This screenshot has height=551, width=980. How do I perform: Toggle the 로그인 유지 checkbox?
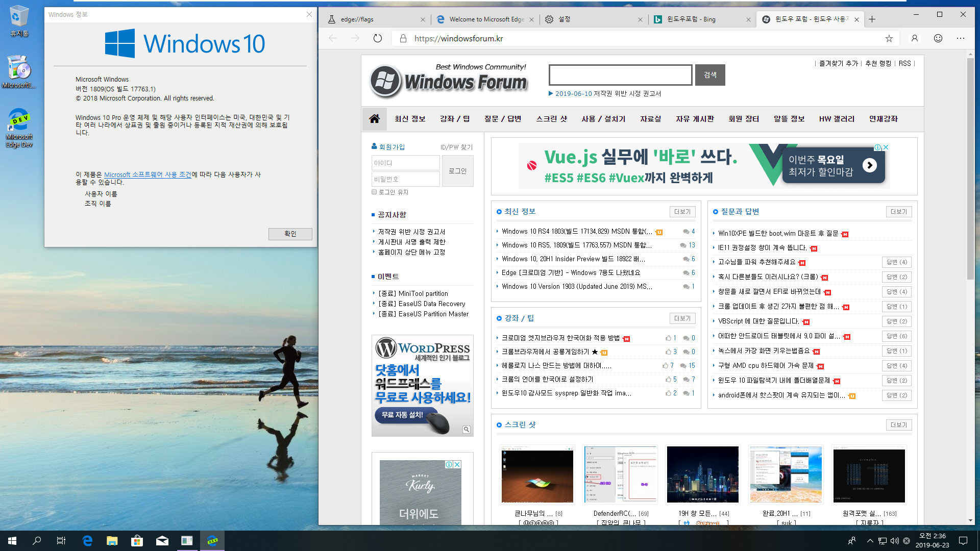click(x=374, y=192)
